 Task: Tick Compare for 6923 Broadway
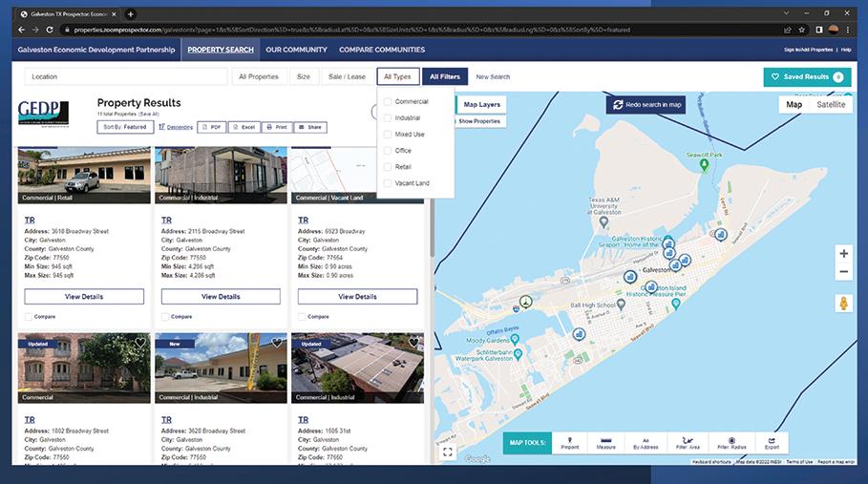(x=302, y=316)
